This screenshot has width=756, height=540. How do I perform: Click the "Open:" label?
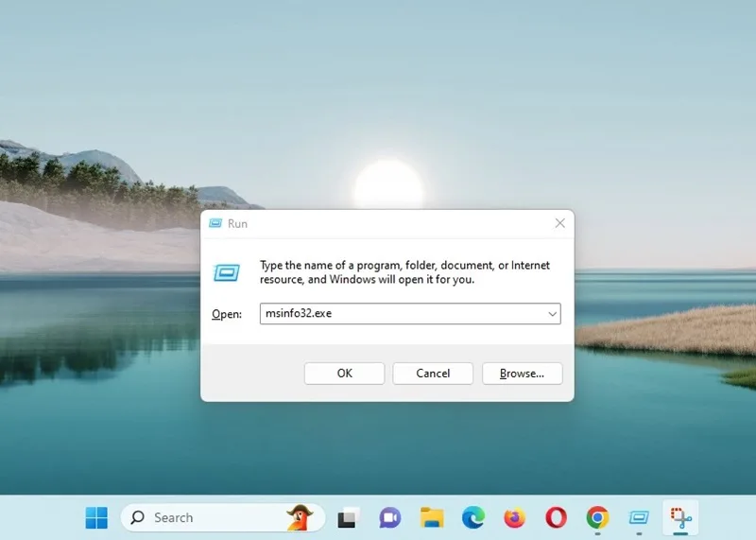tap(227, 314)
